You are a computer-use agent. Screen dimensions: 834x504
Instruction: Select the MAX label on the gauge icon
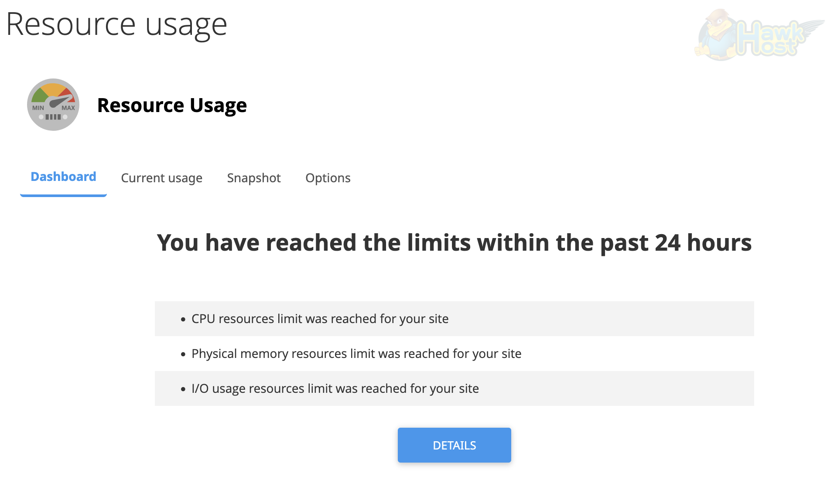(68, 107)
